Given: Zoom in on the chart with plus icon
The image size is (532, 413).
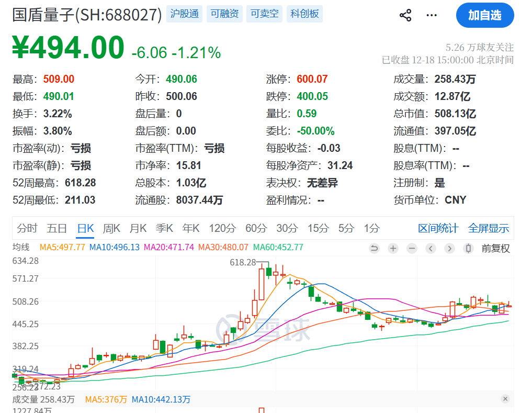Looking at the screenshot, I should tap(393, 249).
